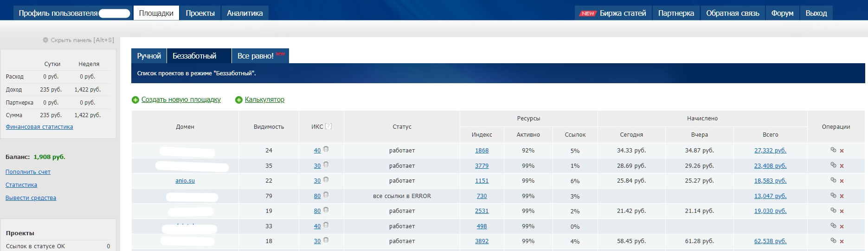Click the [?] help icon next to ИКС
This screenshot has height=251, width=868.
(328, 126)
